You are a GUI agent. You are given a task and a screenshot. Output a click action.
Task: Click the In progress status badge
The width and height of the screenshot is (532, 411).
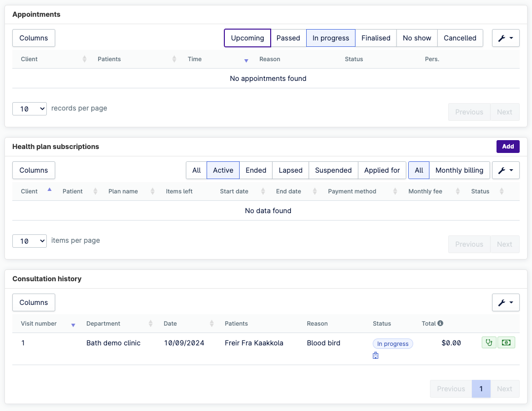pyautogui.click(x=392, y=343)
